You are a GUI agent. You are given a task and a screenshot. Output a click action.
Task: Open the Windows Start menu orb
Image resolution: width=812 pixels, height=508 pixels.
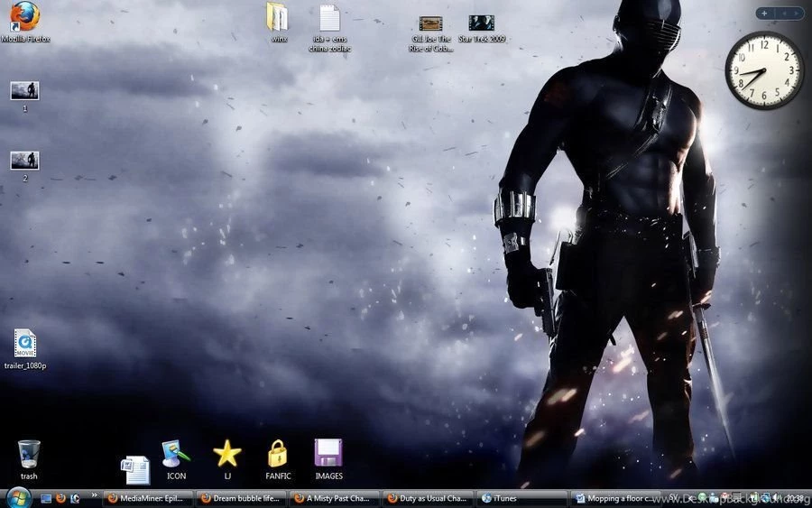coord(19,498)
